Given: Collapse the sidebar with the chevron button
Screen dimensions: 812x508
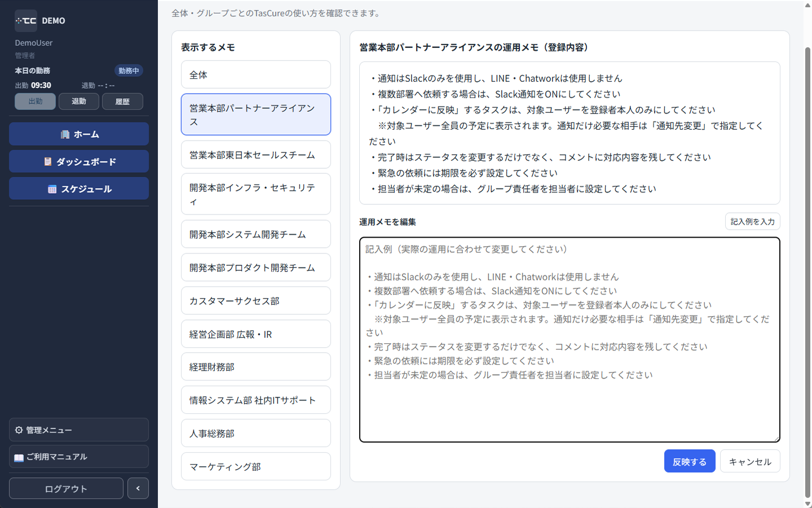Looking at the screenshot, I should point(138,488).
